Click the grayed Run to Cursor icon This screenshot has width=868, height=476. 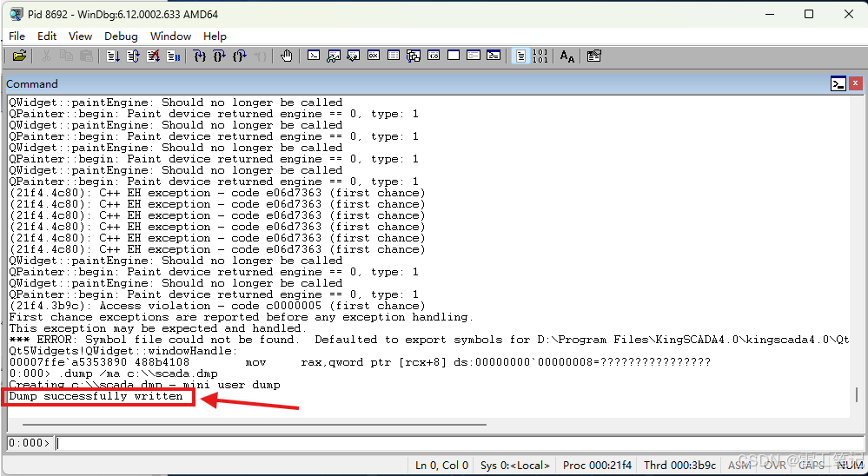pos(260,56)
